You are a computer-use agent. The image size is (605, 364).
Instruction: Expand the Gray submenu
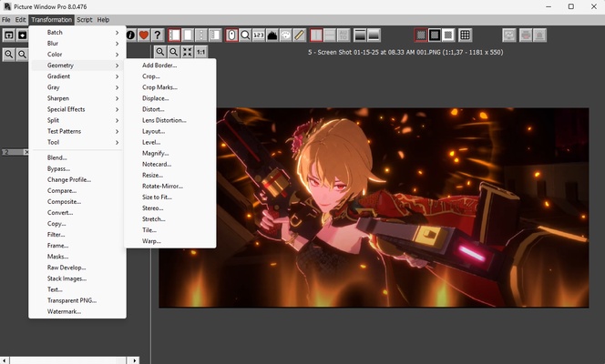pyautogui.click(x=77, y=87)
